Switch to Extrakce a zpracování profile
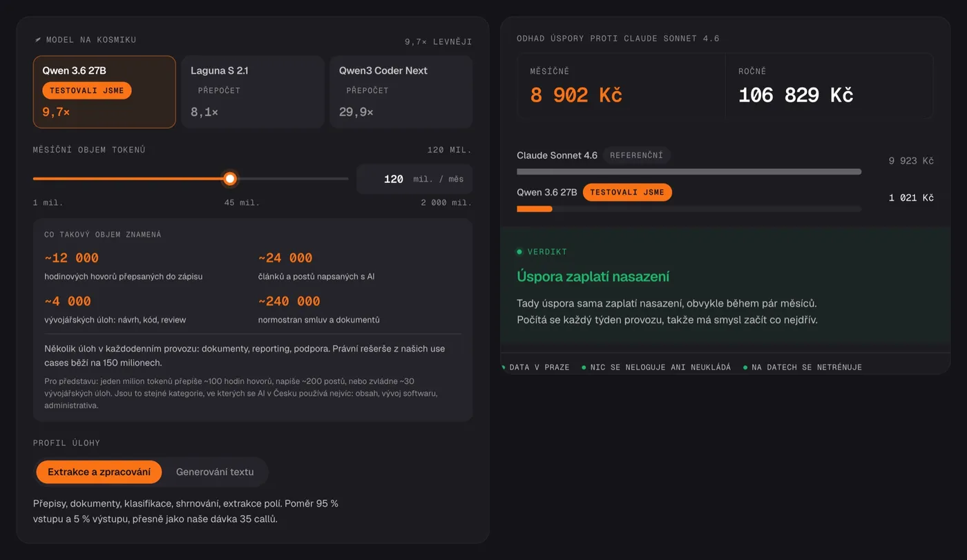967x560 pixels. click(99, 472)
